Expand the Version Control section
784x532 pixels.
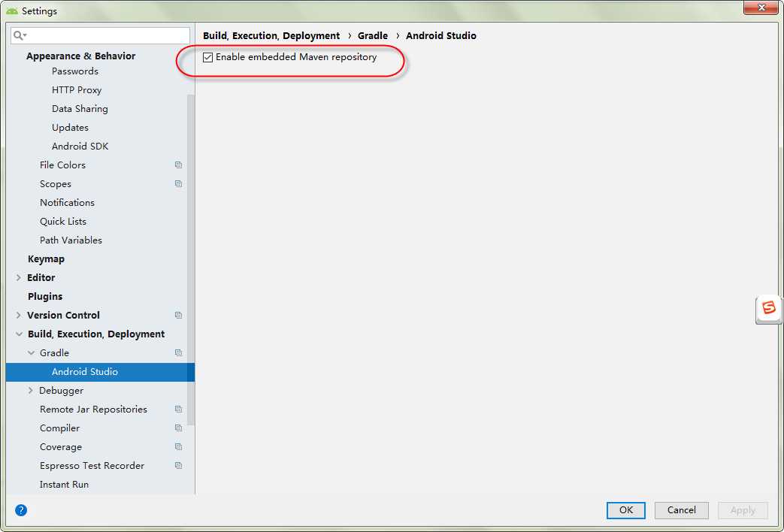(x=19, y=316)
